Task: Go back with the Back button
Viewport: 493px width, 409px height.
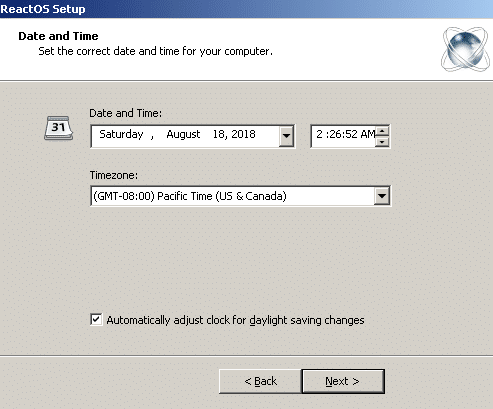Action: tap(260, 381)
